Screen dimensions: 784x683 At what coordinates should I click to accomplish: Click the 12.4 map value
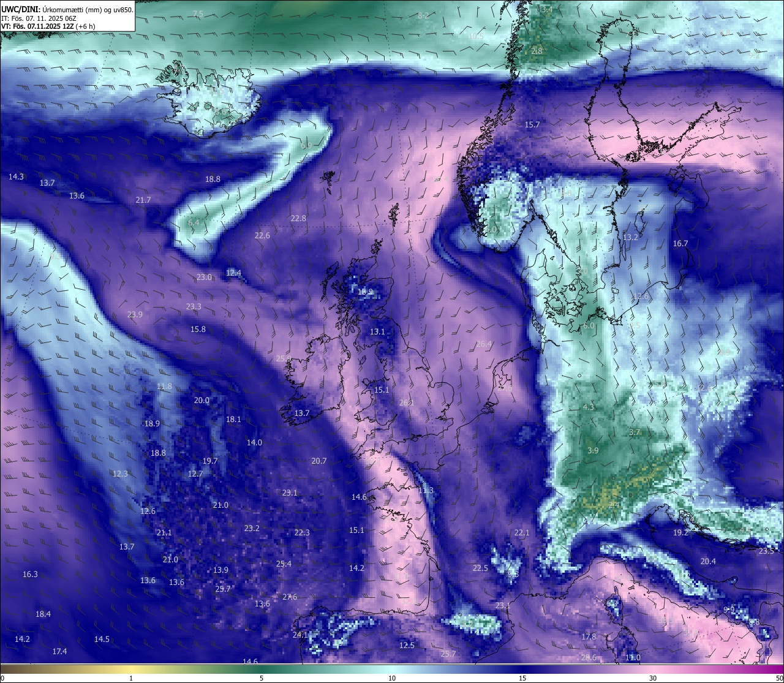[233, 273]
